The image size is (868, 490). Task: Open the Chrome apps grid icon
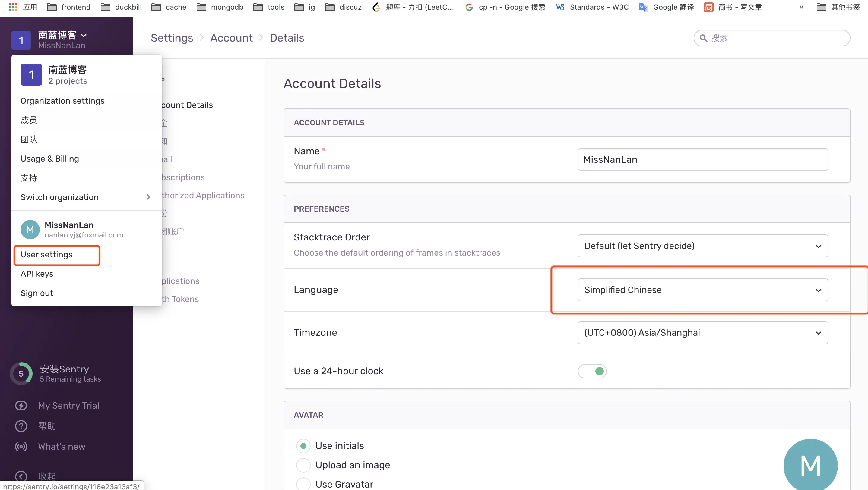[x=13, y=7]
